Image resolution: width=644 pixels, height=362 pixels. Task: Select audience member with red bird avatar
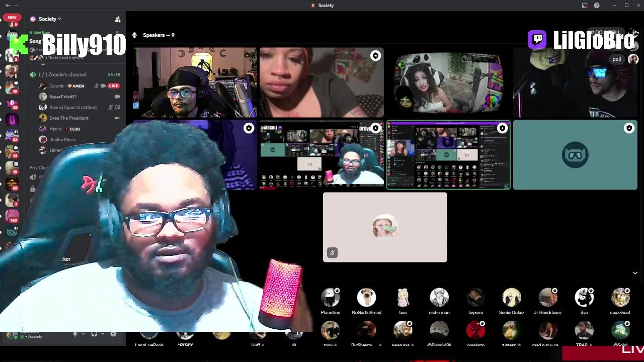coord(475,330)
